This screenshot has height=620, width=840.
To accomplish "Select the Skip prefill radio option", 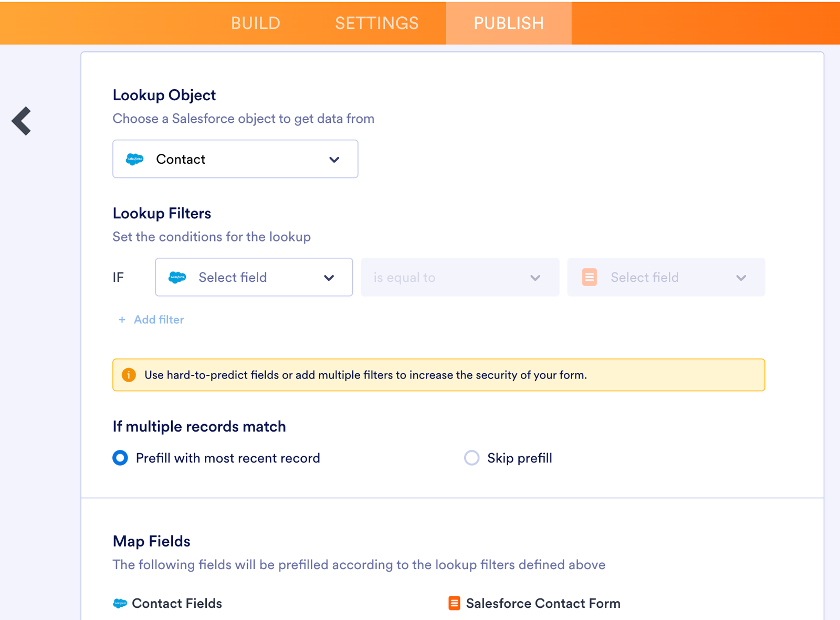I will click(x=471, y=458).
